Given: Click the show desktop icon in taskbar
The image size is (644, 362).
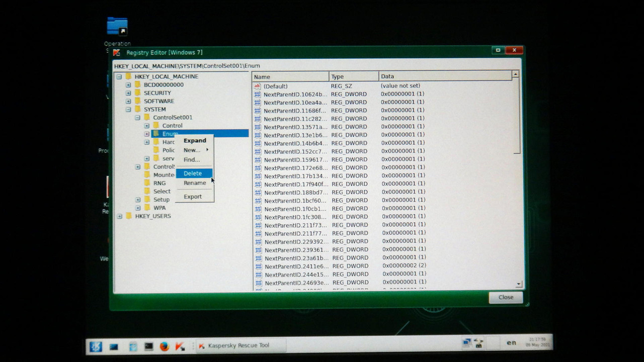Looking at the screenshot, I should click(x=114, y=346).
